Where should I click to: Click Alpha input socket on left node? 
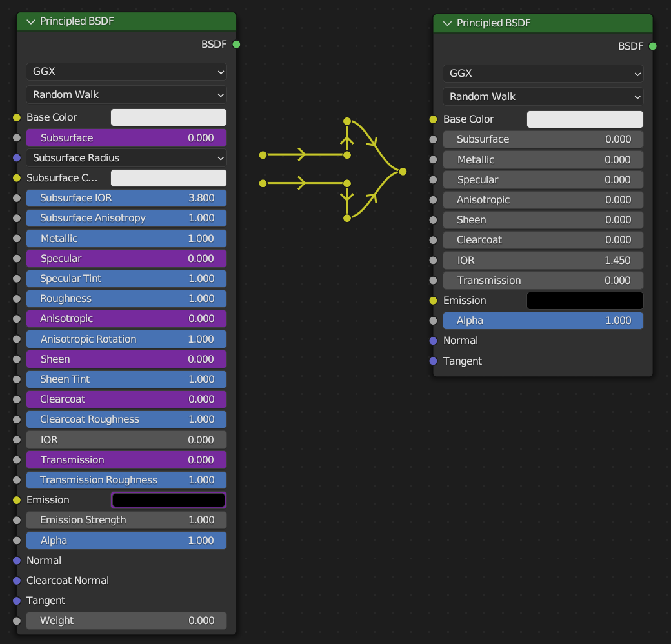coord(17,541)
